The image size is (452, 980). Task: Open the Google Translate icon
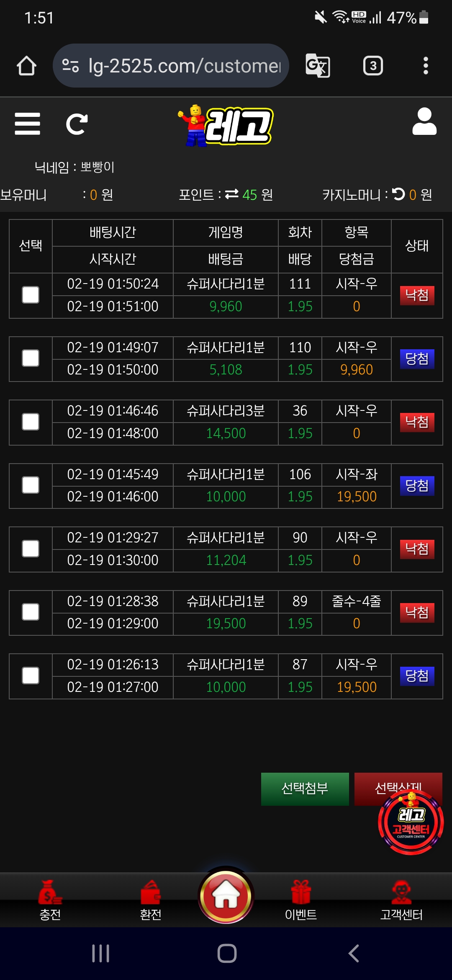318,66
